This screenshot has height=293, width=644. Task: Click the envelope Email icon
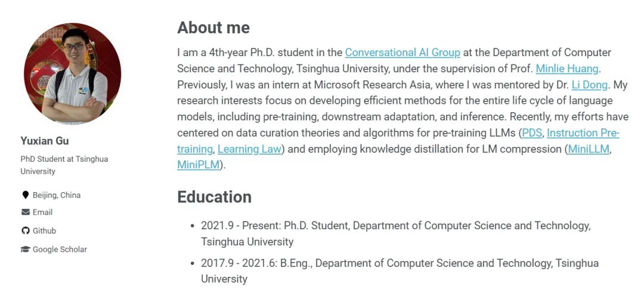pos(26,212)
